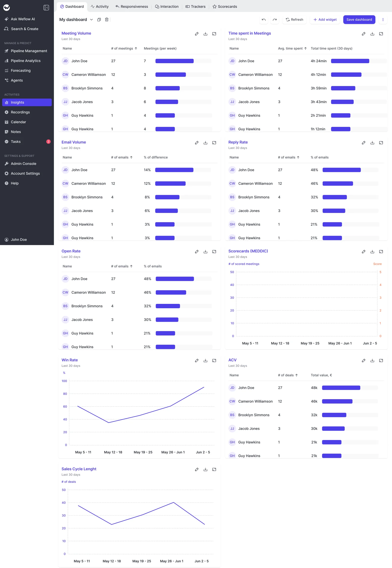Screen dimensions: 392x568
Task: Sort Email Volume by # of emails
Action: coord(122,157)
